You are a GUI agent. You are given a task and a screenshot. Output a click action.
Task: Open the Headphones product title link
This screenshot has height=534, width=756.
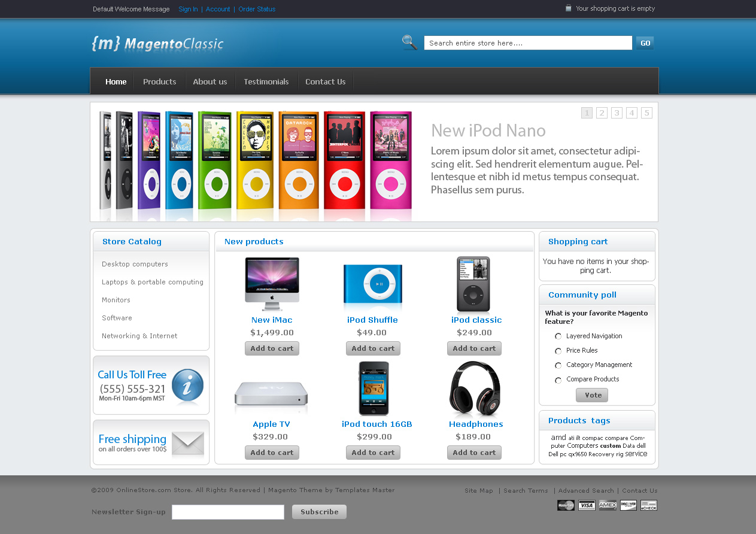[476, 424]
